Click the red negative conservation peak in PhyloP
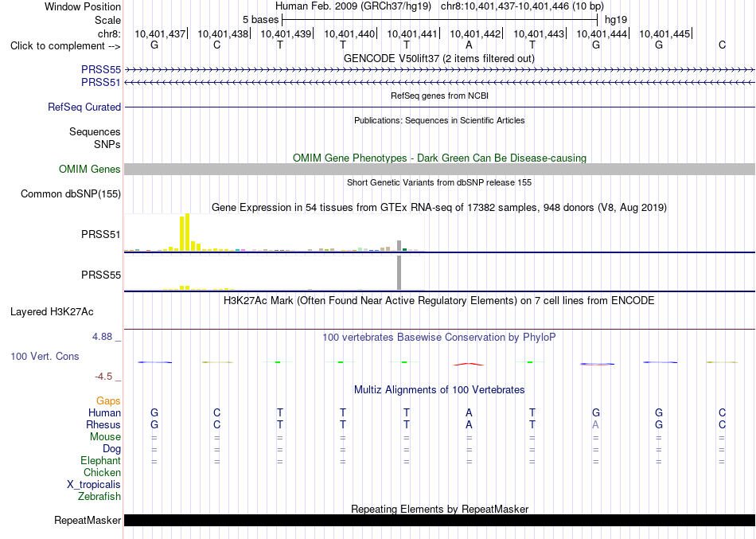756x539 pixels. (x=469, y=364)
